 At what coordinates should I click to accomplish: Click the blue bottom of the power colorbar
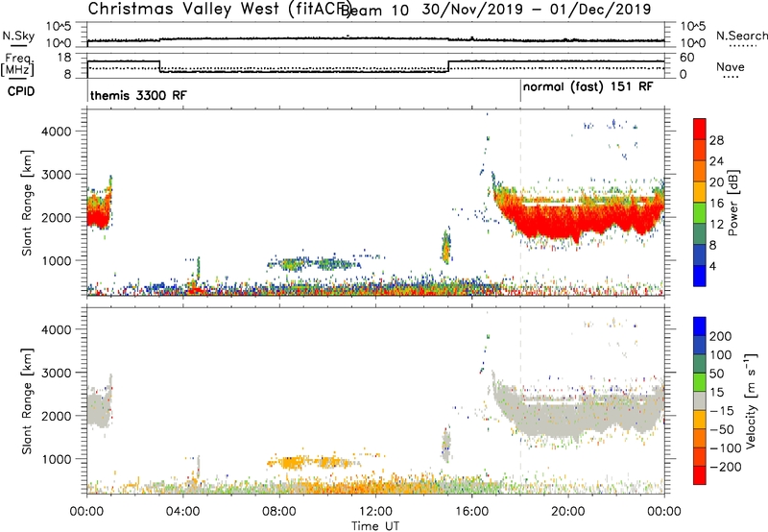pyautogui.click(x=700, y=276)
